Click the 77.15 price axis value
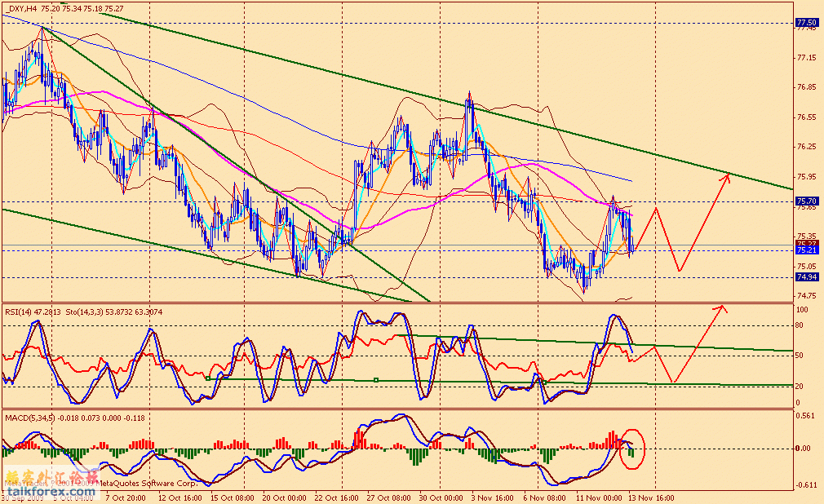The image size is (824, 504). 807,58
